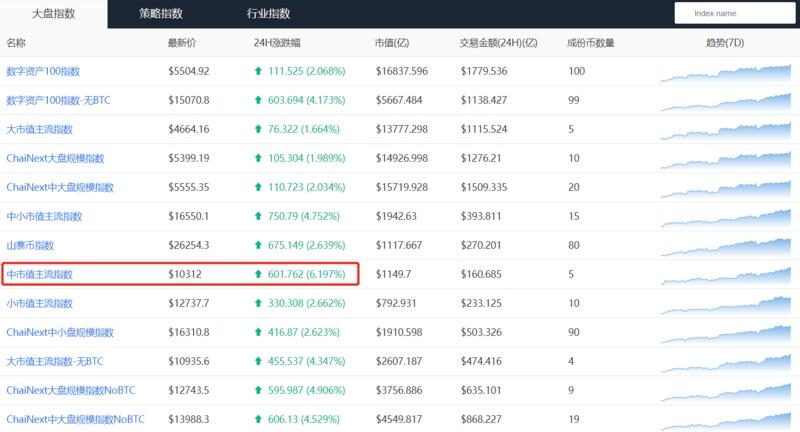Go to the 山寨币指数 index page
This screenshot has height=432, width=800.
click(31, 245)
